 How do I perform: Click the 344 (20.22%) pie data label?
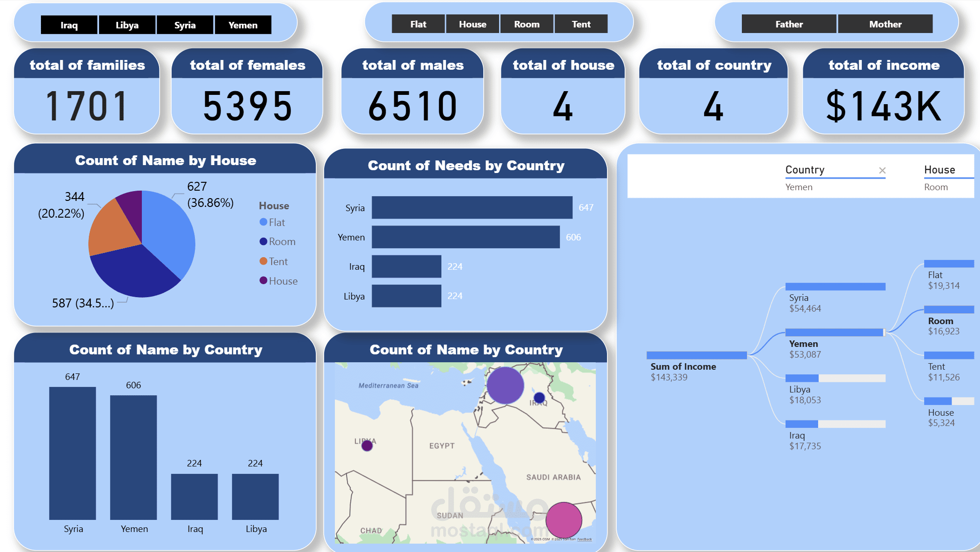coord(61,205)
